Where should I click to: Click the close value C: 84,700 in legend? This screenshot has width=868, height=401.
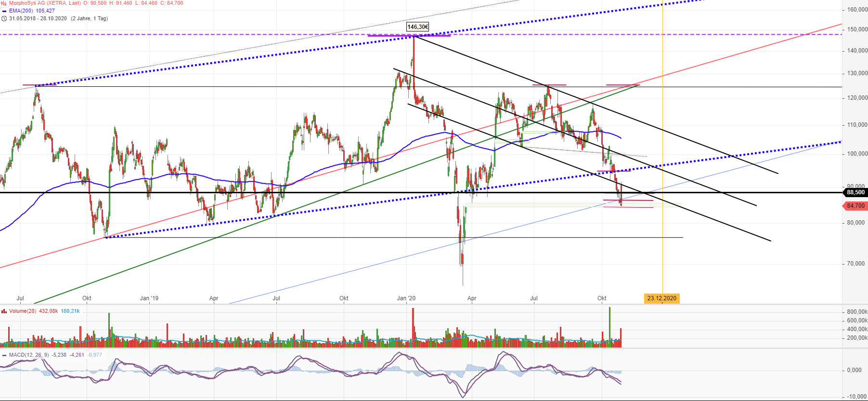coord(172,3)
